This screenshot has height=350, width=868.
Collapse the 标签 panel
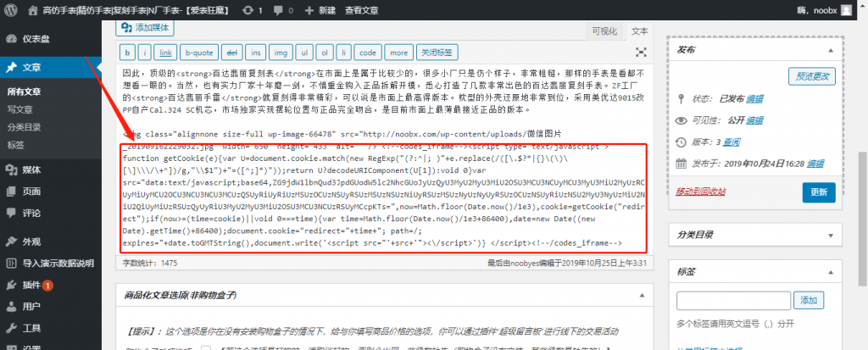831,272
